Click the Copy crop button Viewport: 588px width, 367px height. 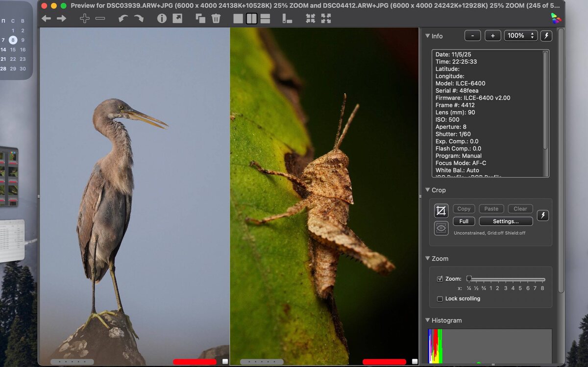[464, 209]
